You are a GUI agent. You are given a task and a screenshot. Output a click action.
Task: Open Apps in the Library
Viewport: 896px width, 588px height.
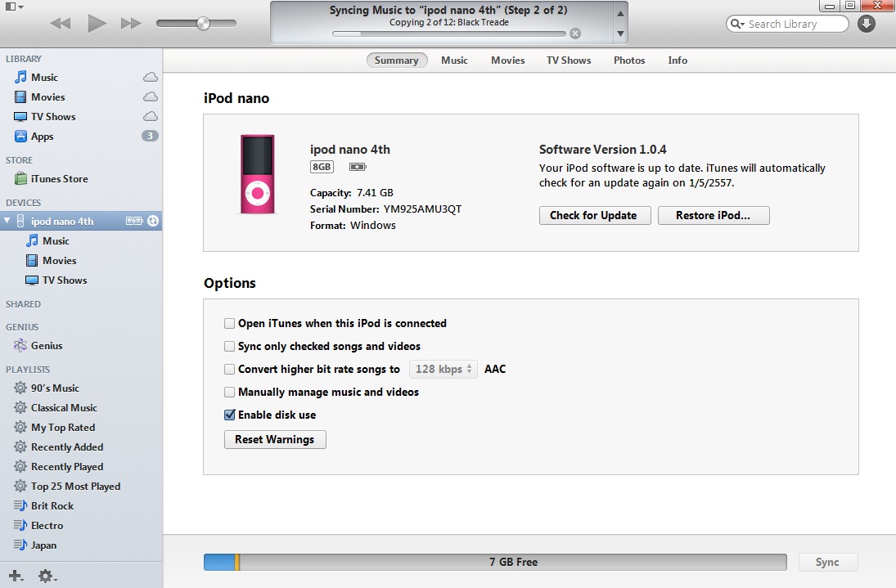[42, 136]
